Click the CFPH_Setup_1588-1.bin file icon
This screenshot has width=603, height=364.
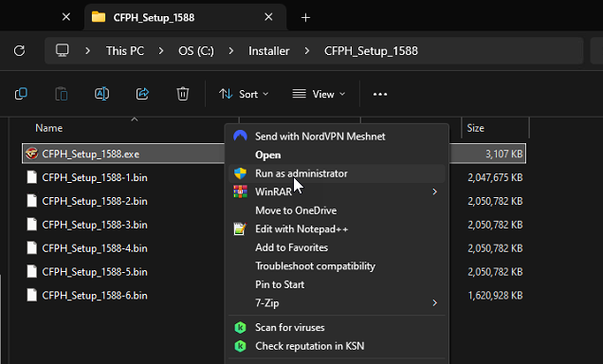32,177
